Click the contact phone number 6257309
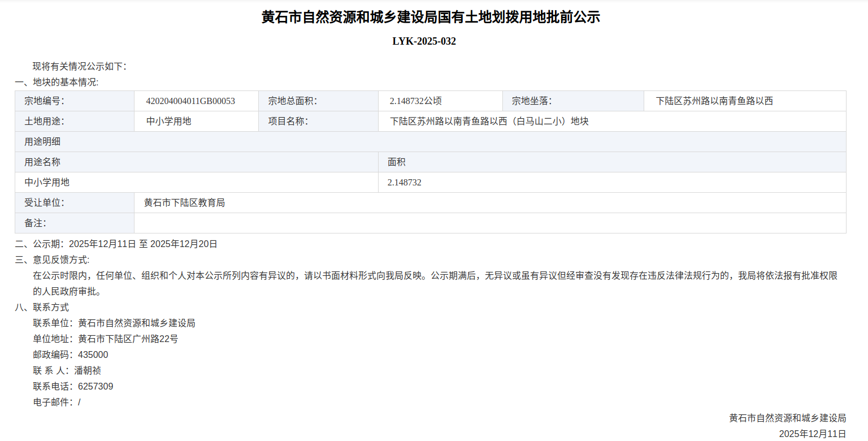The image size is (868, 441). (x=96, y=387)
